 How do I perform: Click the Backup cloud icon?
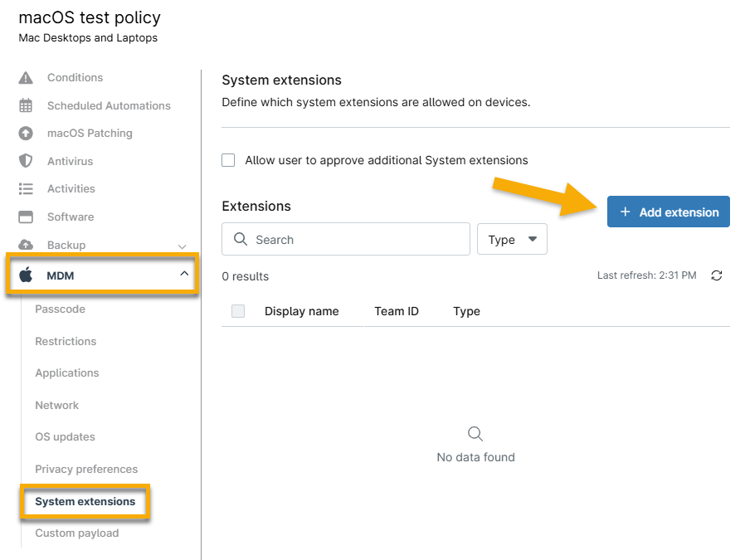click(26, 245)
